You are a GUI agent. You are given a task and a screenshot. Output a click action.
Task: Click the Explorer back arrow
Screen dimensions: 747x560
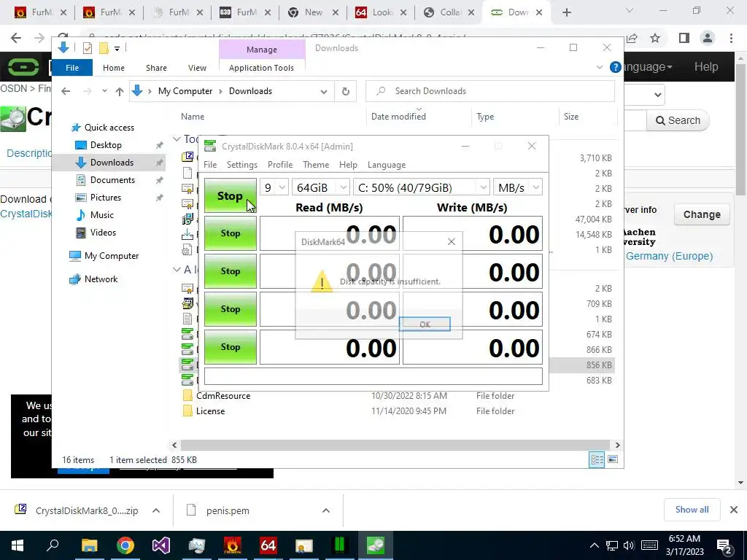click(66, 91)
